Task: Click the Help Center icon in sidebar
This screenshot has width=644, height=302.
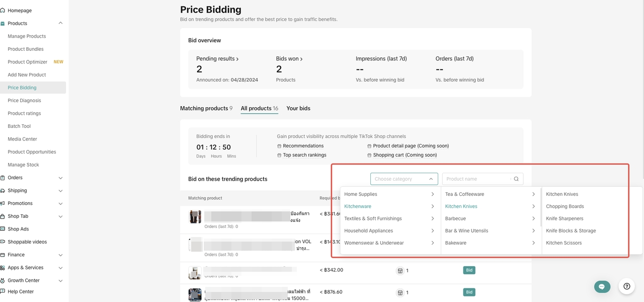Action: click(x=3, y=291)
